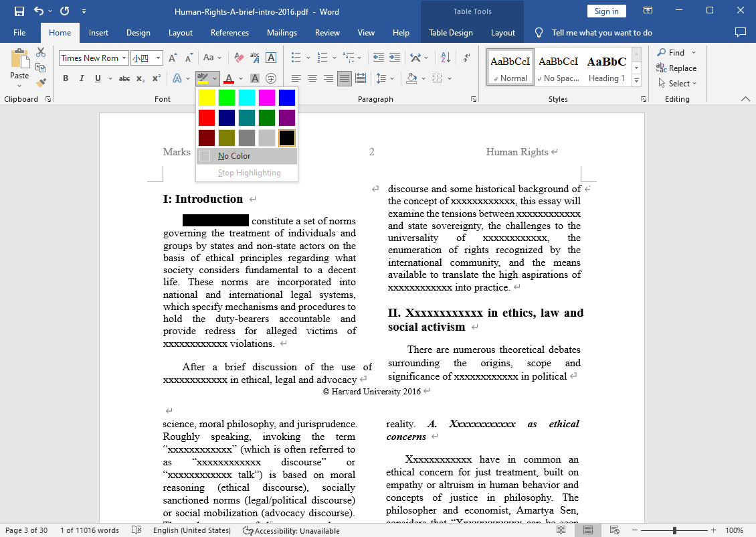Open the font color dropdown arrow

pyautogui.click(x=241, y=78)
